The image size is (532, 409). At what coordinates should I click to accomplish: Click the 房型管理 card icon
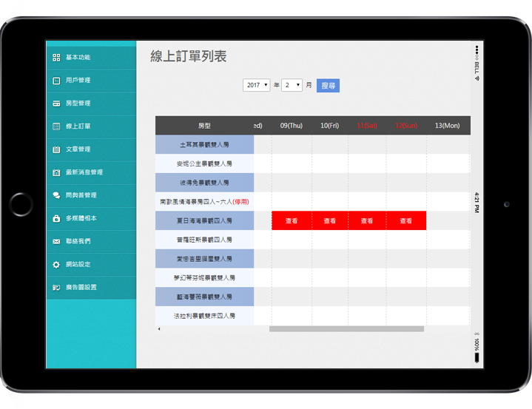coord(56,104)
